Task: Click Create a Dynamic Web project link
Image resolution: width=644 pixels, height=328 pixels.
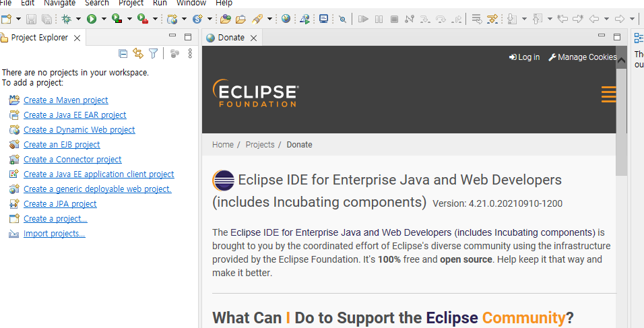Action: coord(79,130)
